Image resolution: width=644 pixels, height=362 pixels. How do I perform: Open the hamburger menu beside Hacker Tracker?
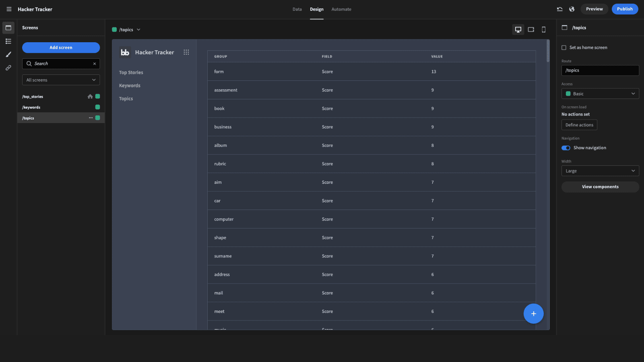pos(9,9)
